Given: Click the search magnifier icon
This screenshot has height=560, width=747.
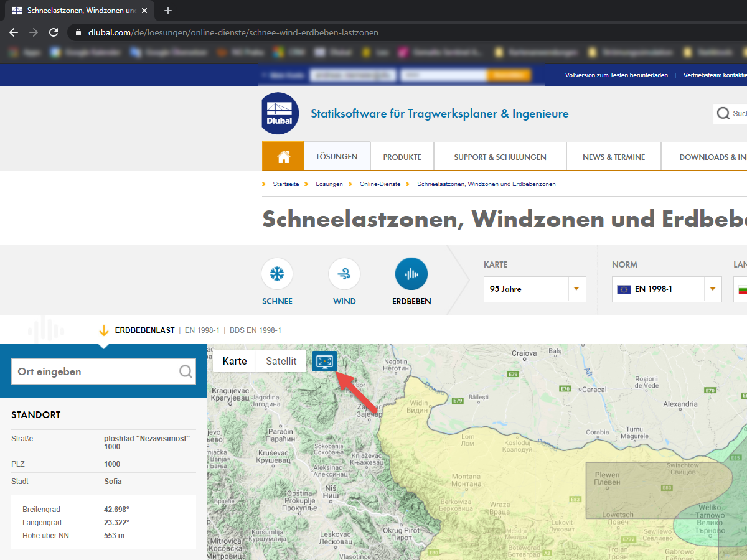Looking at the screenshot, I should click(x=722, y=113).
